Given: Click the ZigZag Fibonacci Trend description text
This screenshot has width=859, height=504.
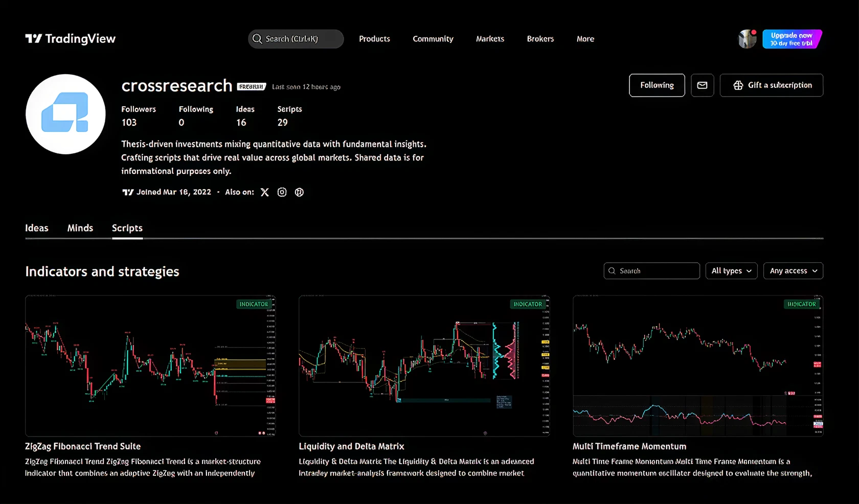Looking at the screenshot, I should coord(143,467).
